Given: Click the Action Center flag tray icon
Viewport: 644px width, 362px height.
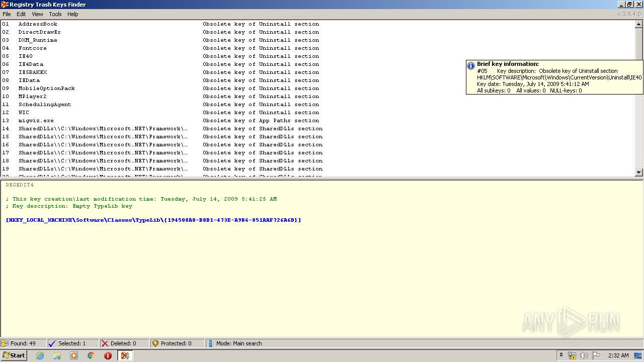Looking at the screenshot, I should [x=596, y=355].
